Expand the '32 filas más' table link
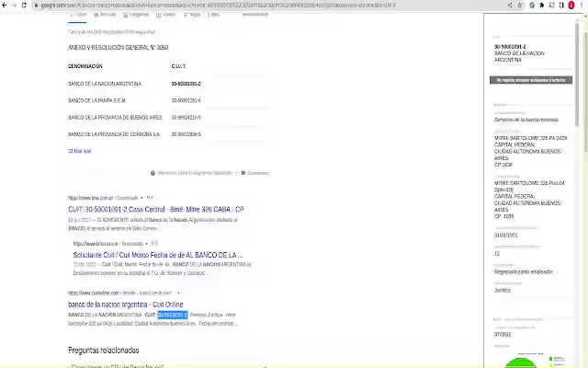 (x=80, y=151)
